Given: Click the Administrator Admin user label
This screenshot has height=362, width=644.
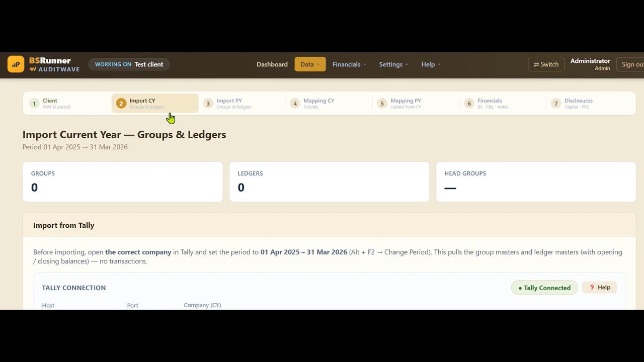Looking at the screenshot, I should [x=590, y=64].
